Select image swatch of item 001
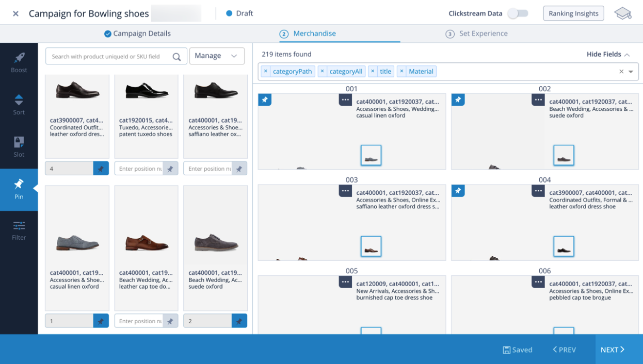 (371, 155)
